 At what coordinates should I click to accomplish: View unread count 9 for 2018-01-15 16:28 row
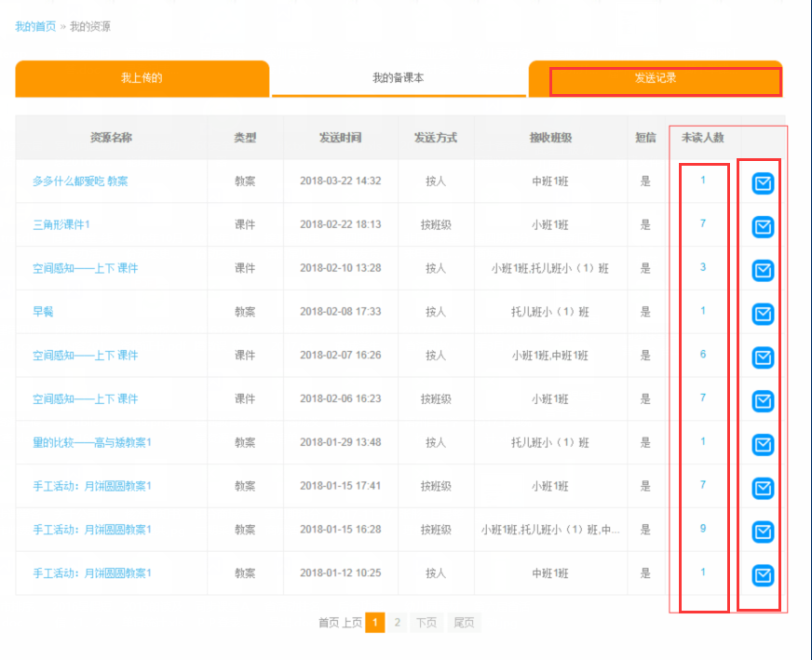(703, 529)
